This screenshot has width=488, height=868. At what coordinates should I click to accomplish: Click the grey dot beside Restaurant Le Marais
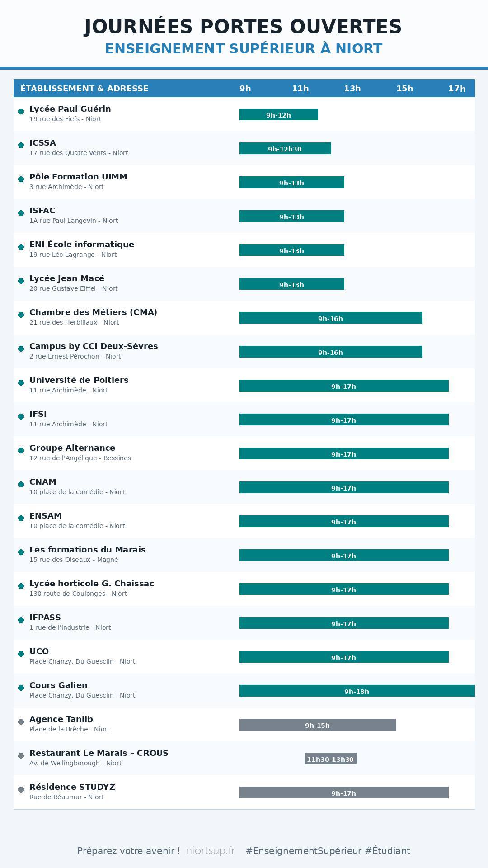click(21, 755)
